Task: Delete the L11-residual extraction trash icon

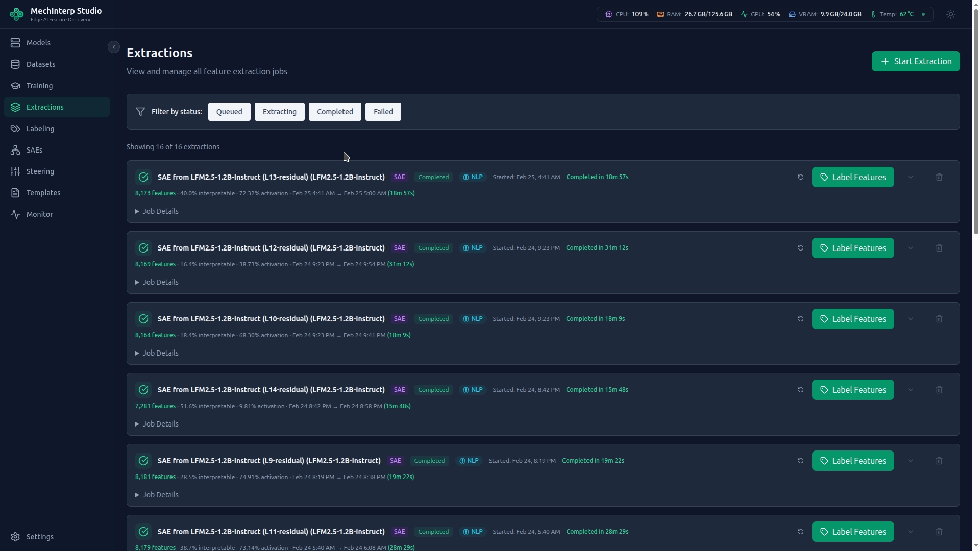Action: 939,532
